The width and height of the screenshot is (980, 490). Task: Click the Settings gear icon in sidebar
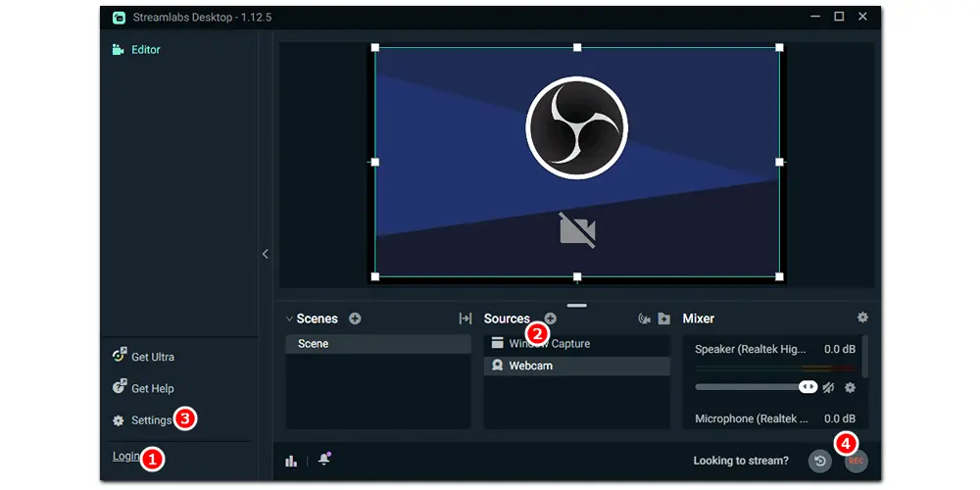pos(119,420)
